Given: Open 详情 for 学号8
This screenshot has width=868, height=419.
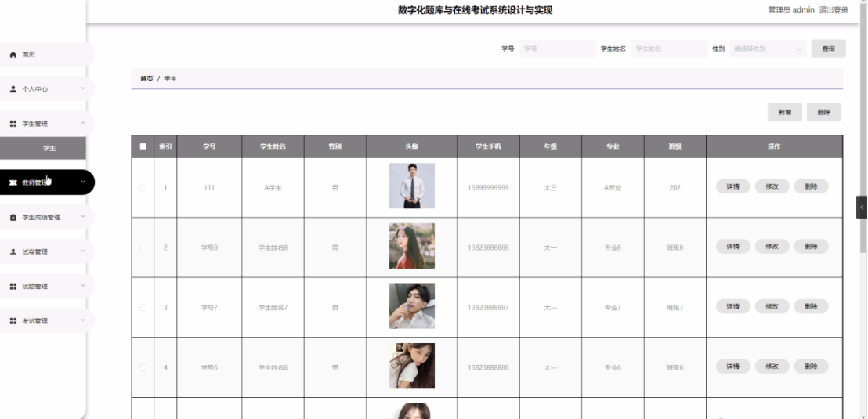Looking at the screenshot, I should click(733, 246).
